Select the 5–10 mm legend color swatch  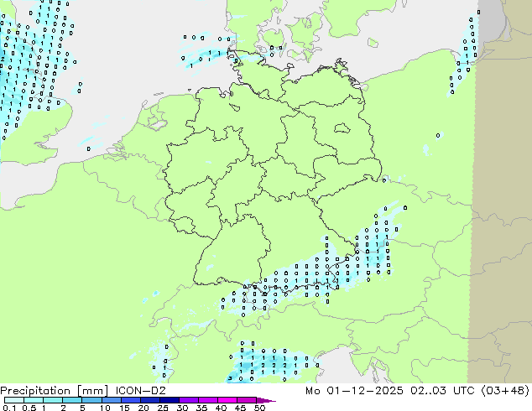(x=91, y=400)
